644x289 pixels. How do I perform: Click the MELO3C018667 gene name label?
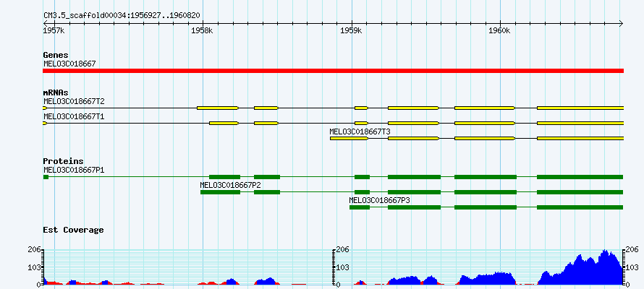(69, 64)
